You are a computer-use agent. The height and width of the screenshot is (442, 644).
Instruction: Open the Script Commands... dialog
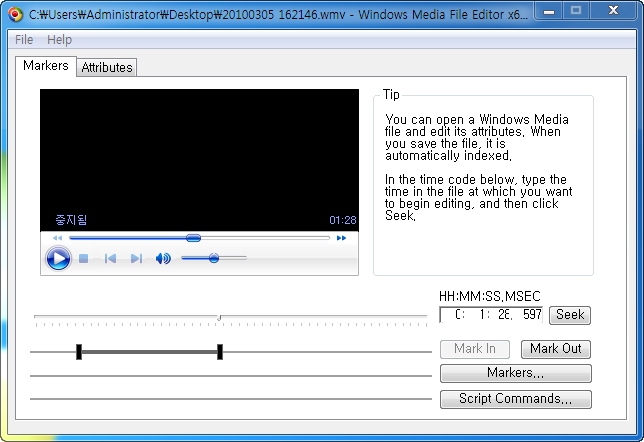(x=515, y=399)
